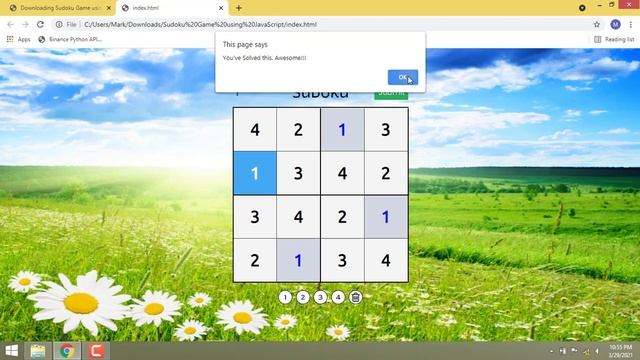Bookmark this page with star icon

(597, 24)
